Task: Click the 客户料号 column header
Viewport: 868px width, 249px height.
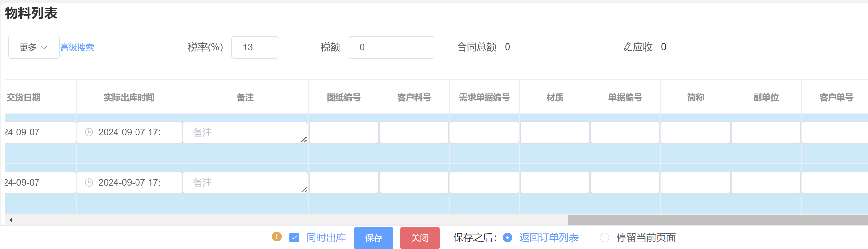Action: tap(414, 97)
